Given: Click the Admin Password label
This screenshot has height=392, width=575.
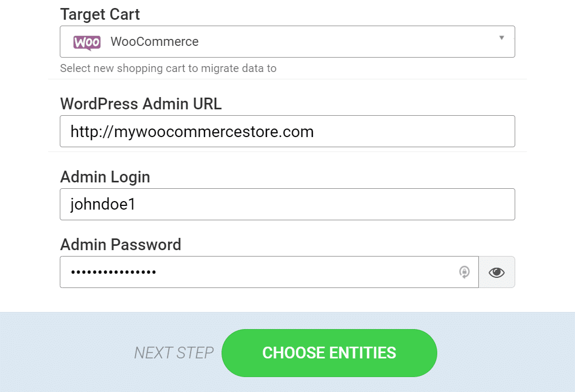Looking at the screenshot, I should coord(121,244).
